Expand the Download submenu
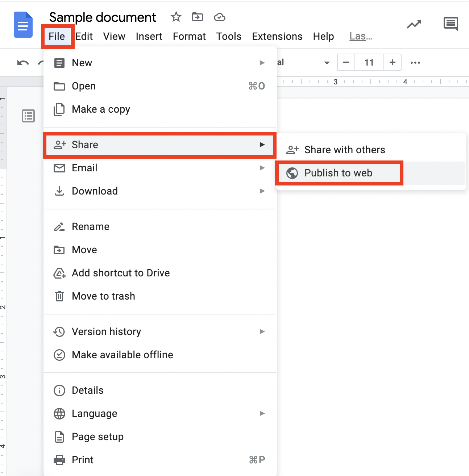The image size is (469, 476). (x=160, y=191)
